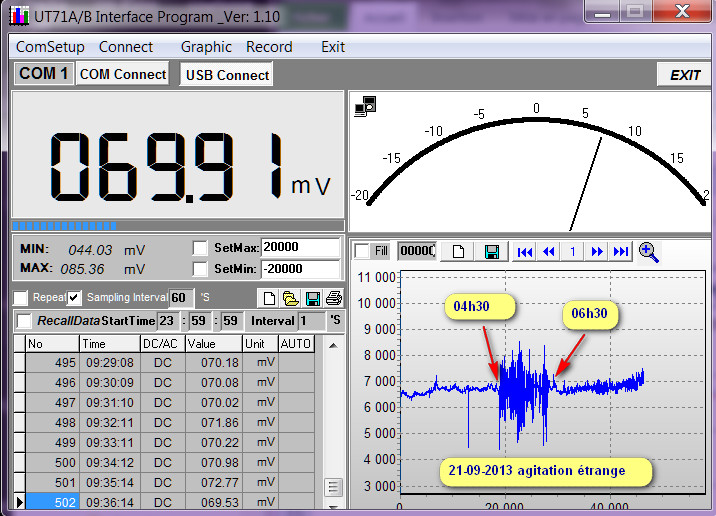Image resolution: width=716 pixels, height=516 pixels.
Task: Click the COM 1 button
Action: pos(43,74)
